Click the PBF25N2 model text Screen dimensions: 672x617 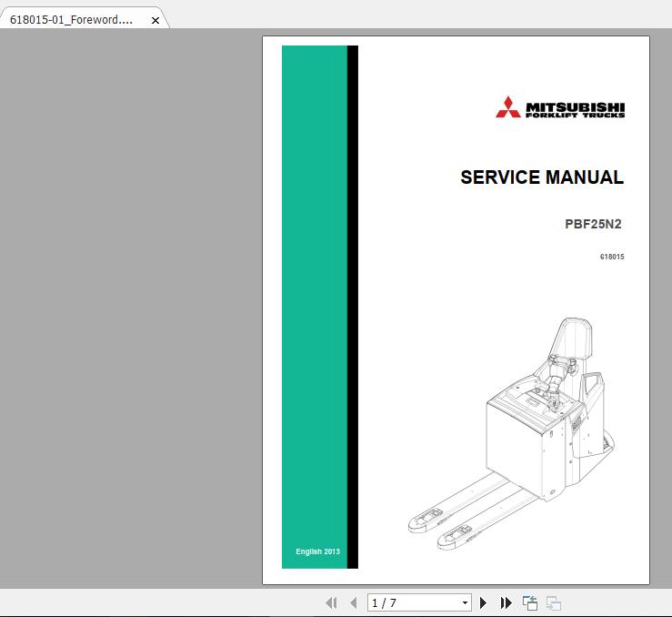pos(593,224)
